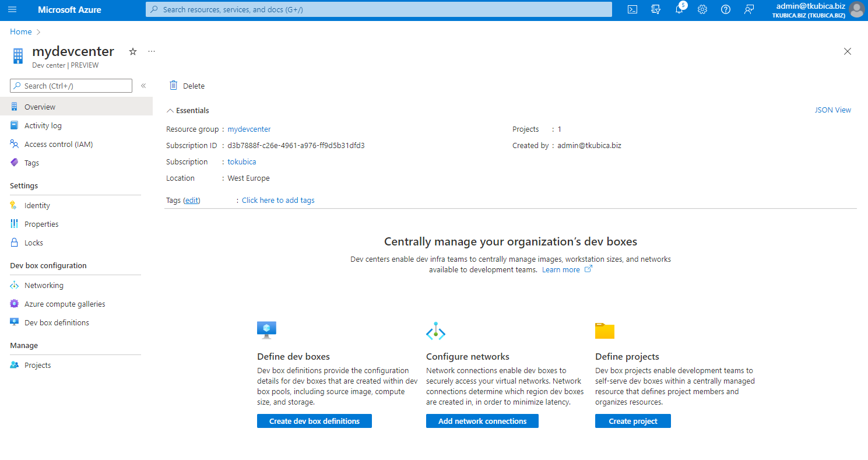
Task: Open the portal hamburger menu
Action: pyautogui.click(x=12, y=9)
